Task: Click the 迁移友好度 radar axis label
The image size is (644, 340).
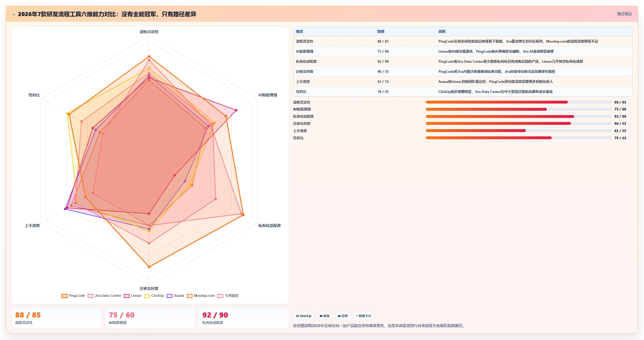Action: tap(149, 289)
